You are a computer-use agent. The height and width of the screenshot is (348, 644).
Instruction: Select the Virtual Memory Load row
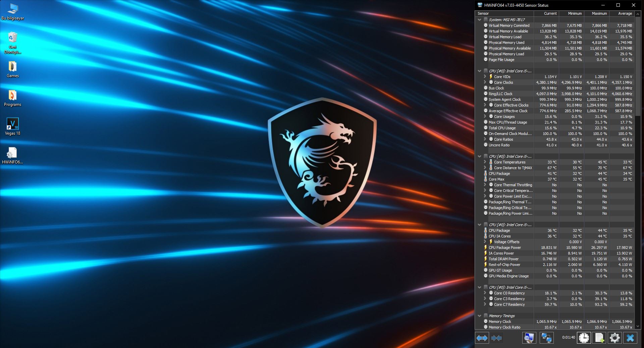point(555,37)
